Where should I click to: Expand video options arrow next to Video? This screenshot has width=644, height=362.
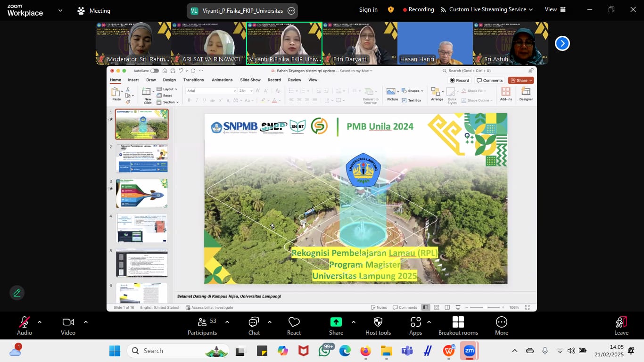click(x=86, y=322)
